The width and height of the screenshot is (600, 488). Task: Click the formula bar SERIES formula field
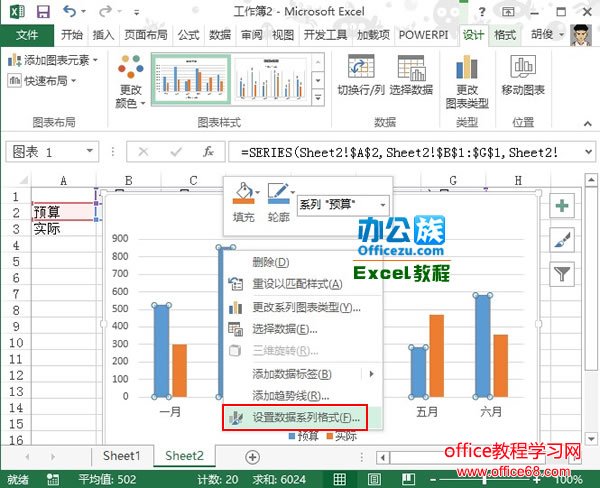(x=405, y=152)
